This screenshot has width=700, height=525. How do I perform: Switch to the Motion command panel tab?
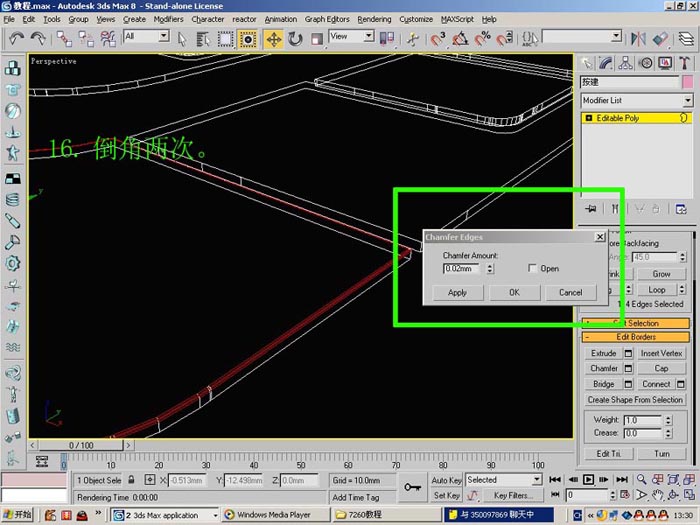(646, 63)
